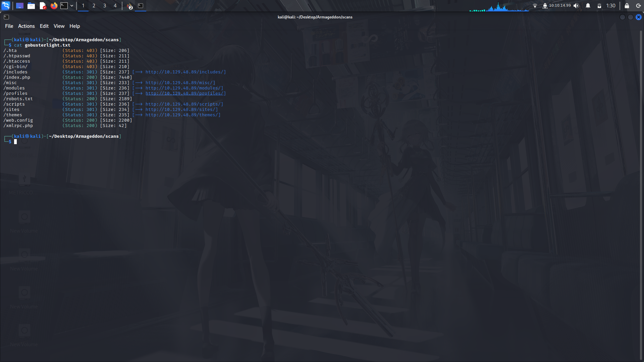Follow the link to 10.129.48.89/profiles/
This screenshot has width=644, height=362.
point(185,93)
